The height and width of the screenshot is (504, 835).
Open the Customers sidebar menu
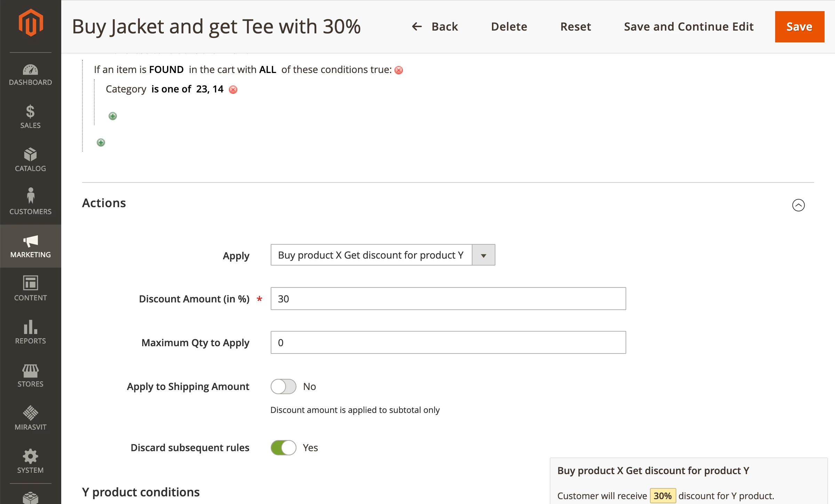pos(31,202)
